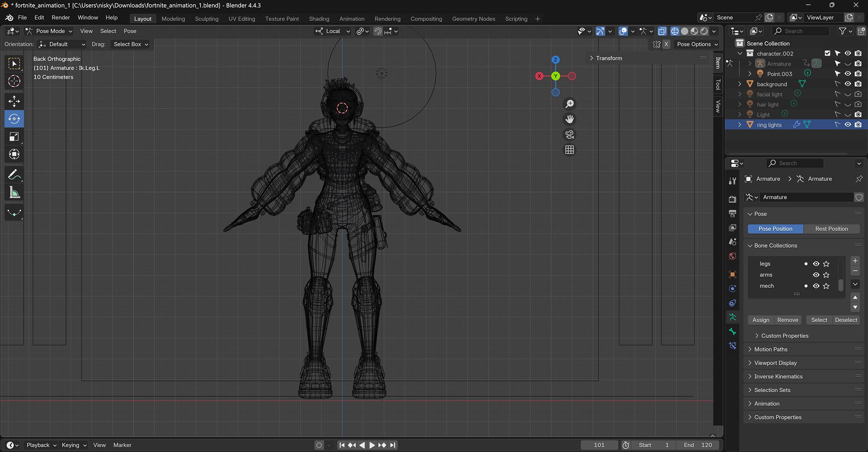Select the Breakdowner pose tool
Screen dimensions: 868x452
14,212
